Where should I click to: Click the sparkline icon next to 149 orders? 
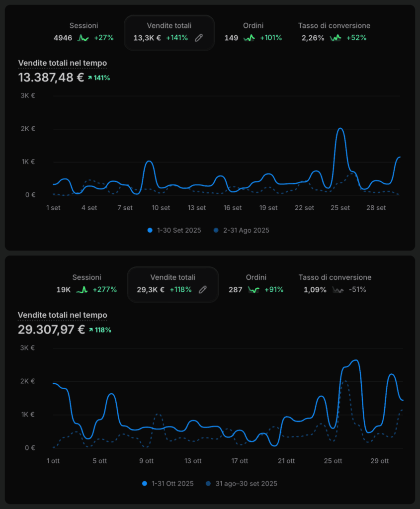tap(249, 38)
